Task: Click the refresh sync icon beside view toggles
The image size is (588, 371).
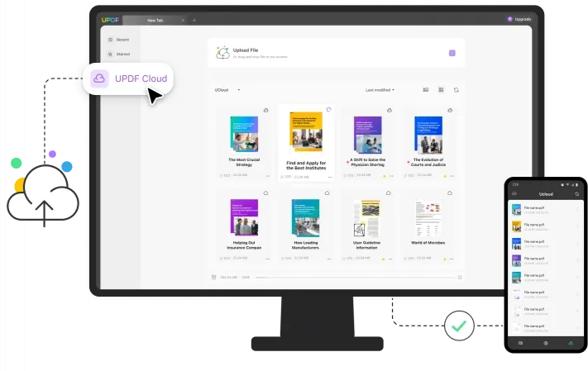Action: (x=456, y=90)
